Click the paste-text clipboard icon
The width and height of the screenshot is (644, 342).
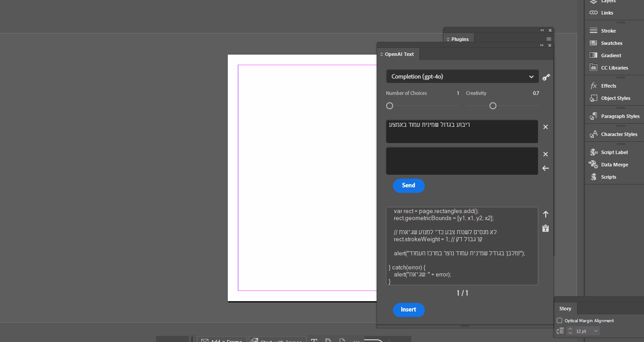(x=545, y=228)
